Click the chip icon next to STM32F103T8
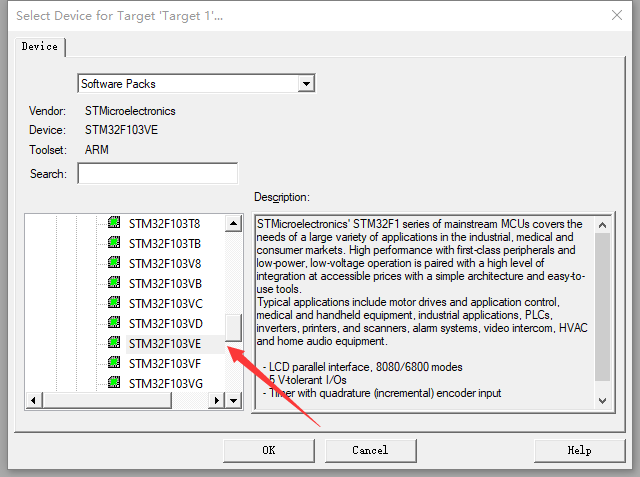Screen dimensions: 640x477 click(114, 223)
